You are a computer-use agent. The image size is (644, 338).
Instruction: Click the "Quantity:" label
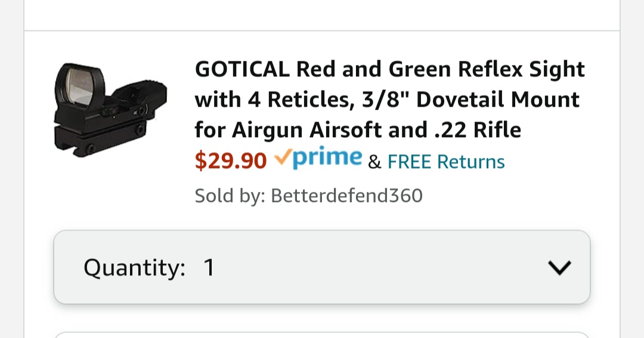point(134,268)
